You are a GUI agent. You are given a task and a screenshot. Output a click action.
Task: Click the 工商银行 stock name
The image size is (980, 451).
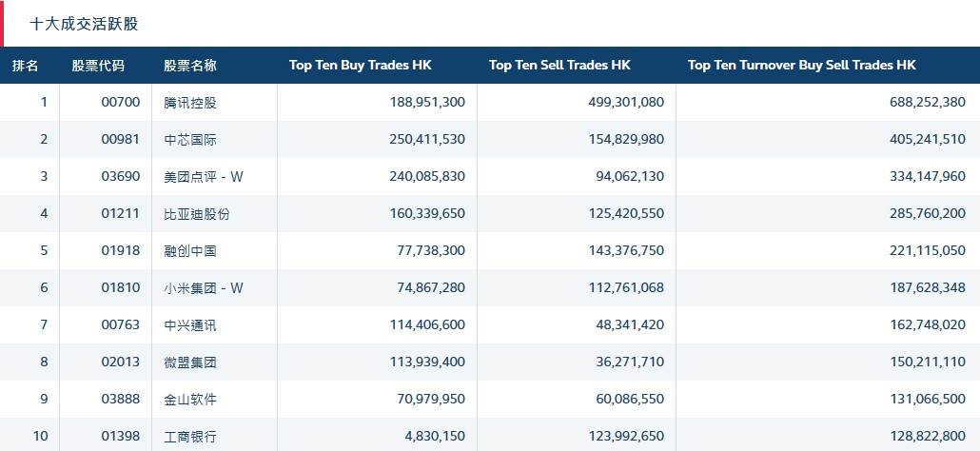pos(190,437)
